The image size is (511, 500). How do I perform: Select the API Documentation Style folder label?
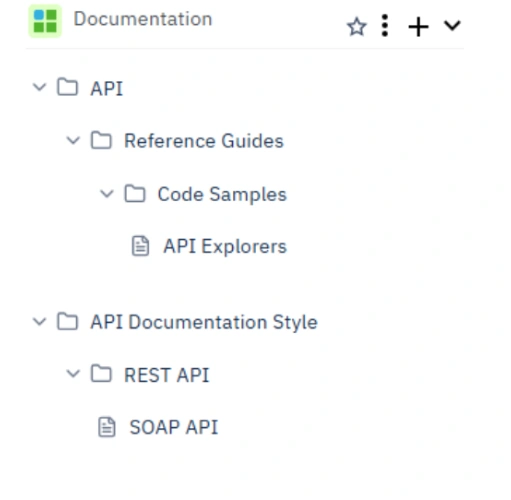click(x=204, y=322)
